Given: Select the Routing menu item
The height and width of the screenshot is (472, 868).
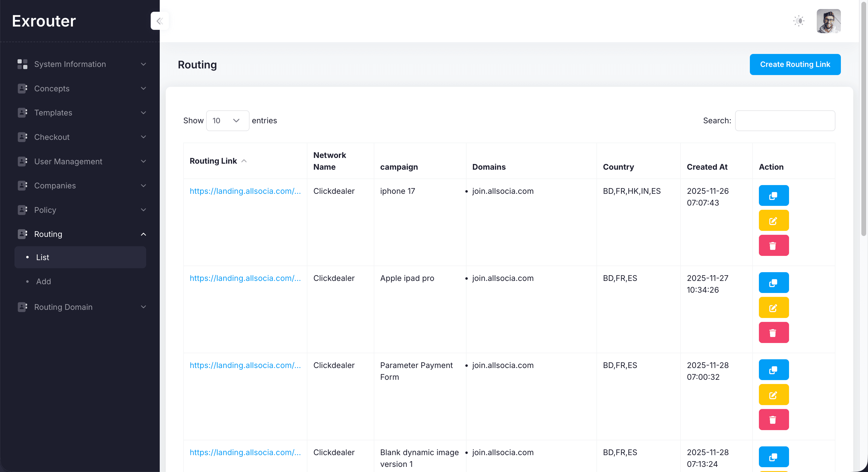Looking at the screenshot, I should (80, 234).
